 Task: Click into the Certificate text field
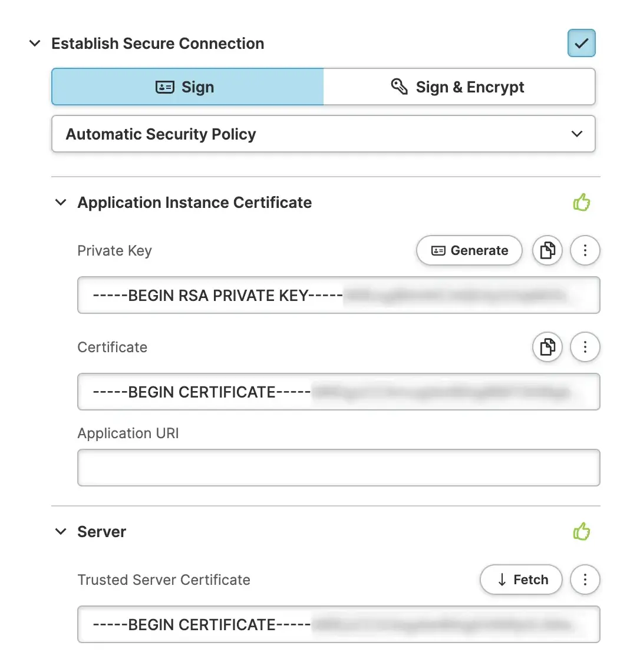338,392
